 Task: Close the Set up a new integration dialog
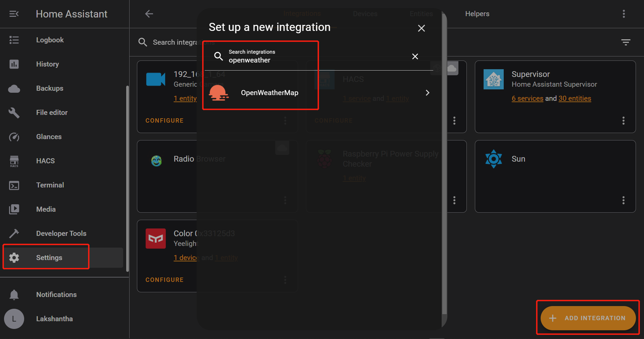(422, 28)
